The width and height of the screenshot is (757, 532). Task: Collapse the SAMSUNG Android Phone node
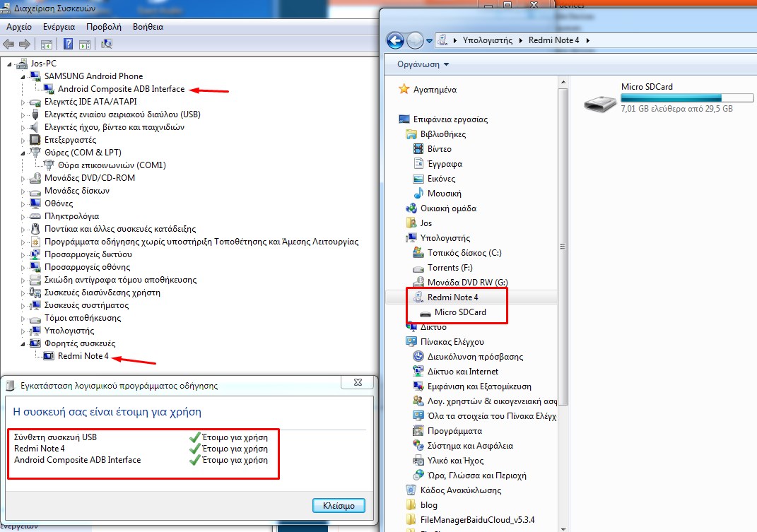pyautogui.click(x=23, y=77)
